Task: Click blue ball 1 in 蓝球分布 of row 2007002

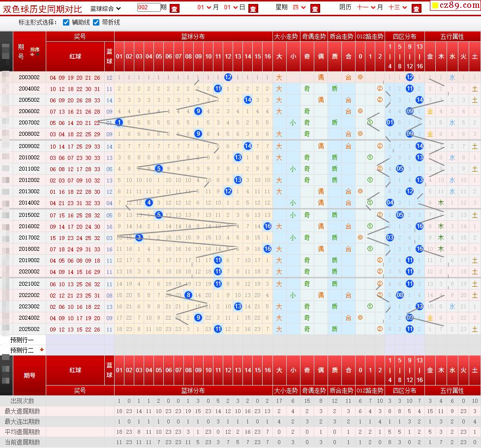Action: click(119, 122)
